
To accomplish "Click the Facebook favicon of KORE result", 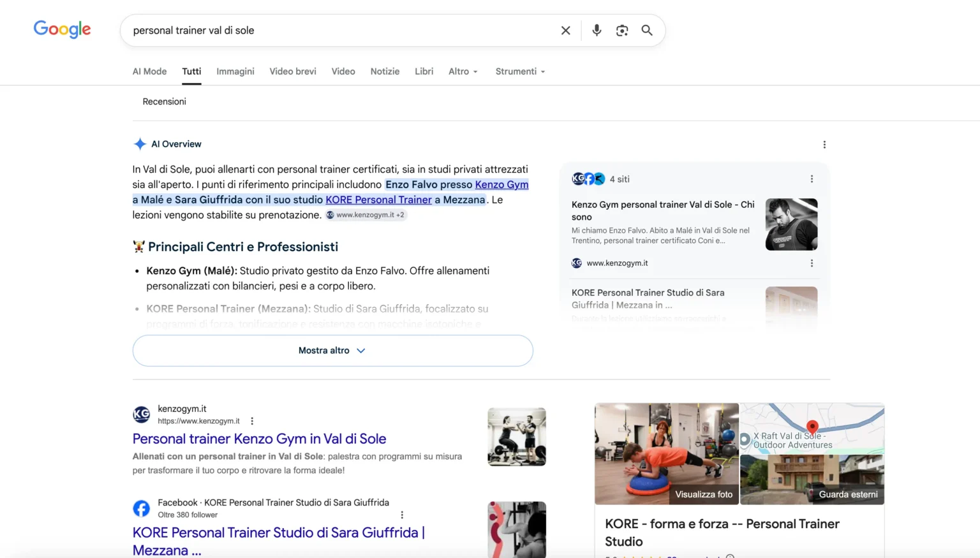I will (x=142, y=508).
